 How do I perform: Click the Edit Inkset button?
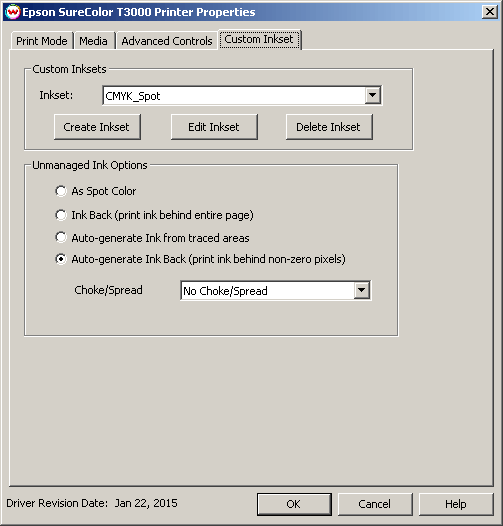coord(214,127)
